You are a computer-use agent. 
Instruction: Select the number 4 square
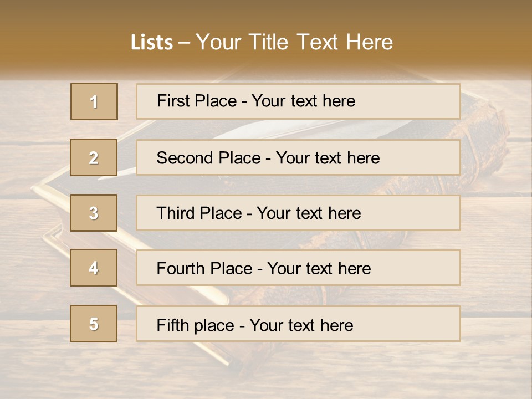tap(94, 268)
